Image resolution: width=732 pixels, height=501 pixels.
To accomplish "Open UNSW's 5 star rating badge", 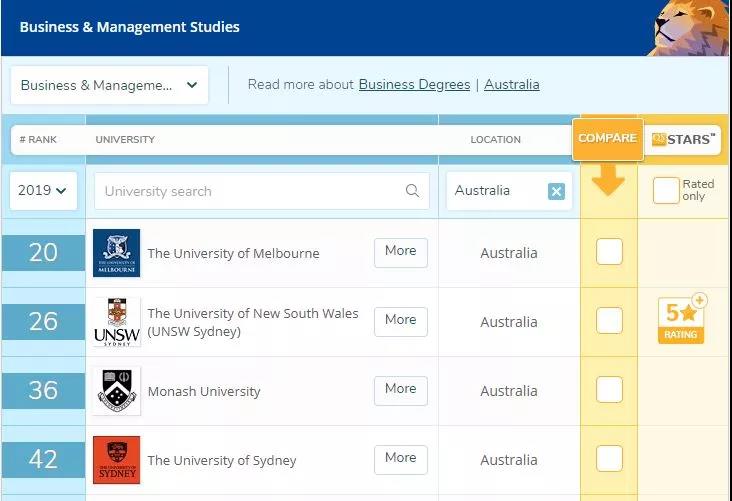I will point(681,320).
